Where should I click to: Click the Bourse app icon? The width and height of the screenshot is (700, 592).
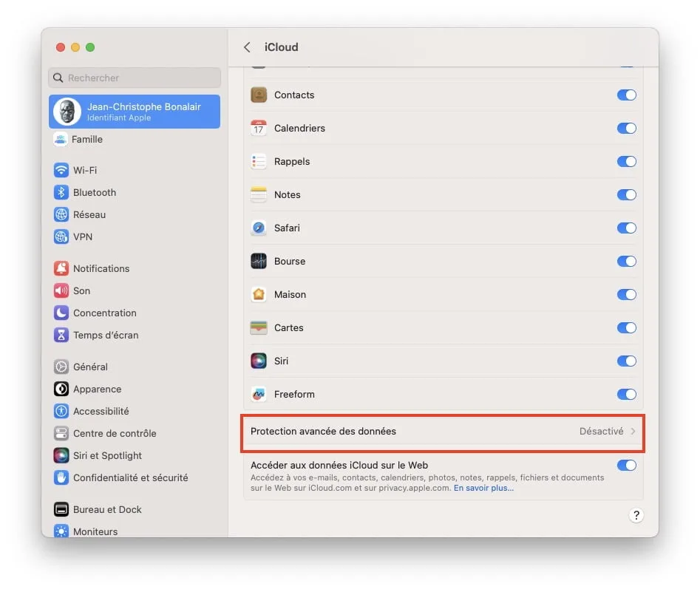(x=259, y=261)
